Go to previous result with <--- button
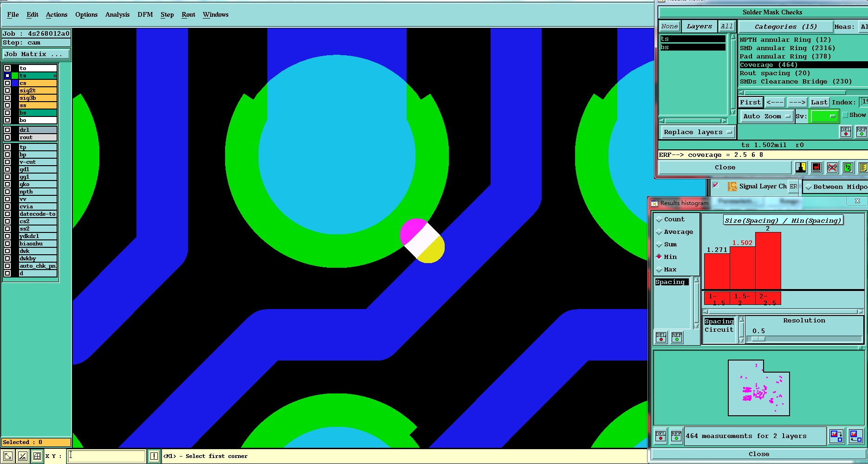This screenshot has height=464, width=868. (775, 103)
